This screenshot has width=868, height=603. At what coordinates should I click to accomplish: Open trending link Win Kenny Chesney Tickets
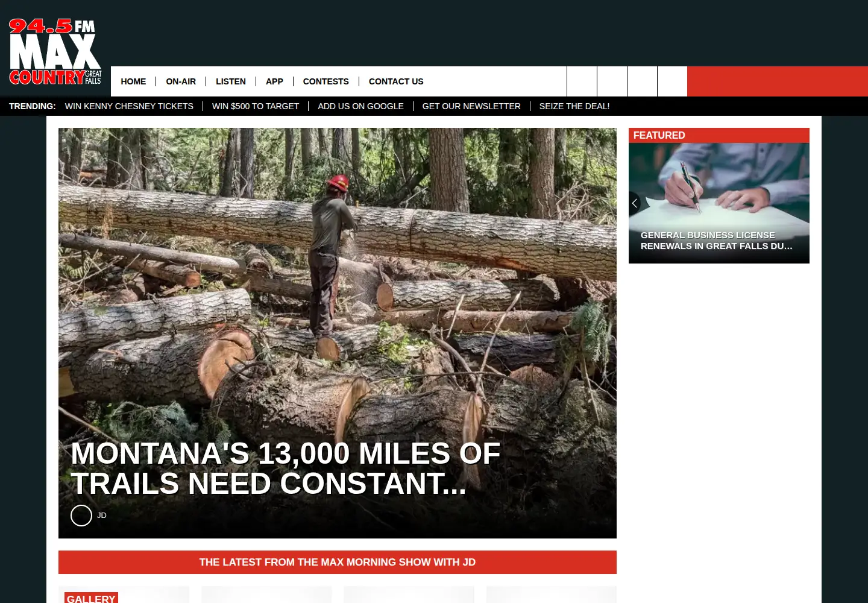(129, 106)
